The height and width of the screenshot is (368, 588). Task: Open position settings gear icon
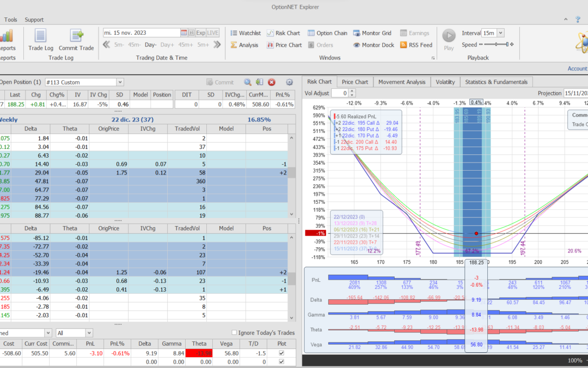click(289, 82)
